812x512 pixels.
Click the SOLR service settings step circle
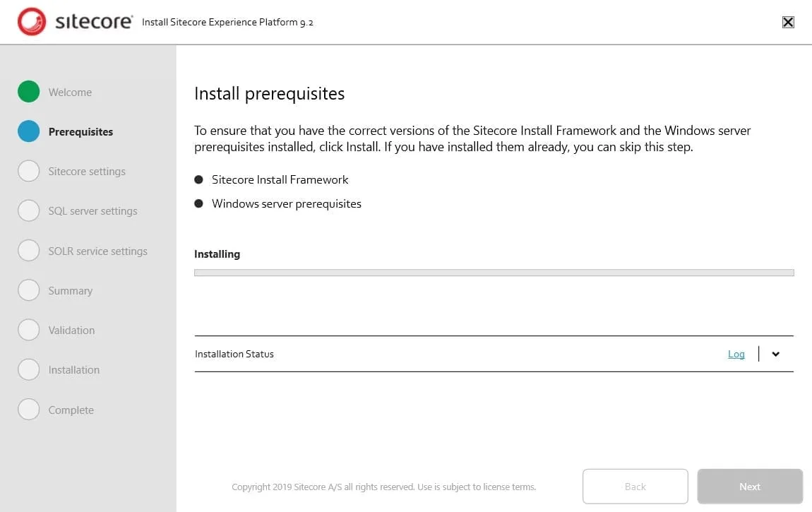coord(28,251)
